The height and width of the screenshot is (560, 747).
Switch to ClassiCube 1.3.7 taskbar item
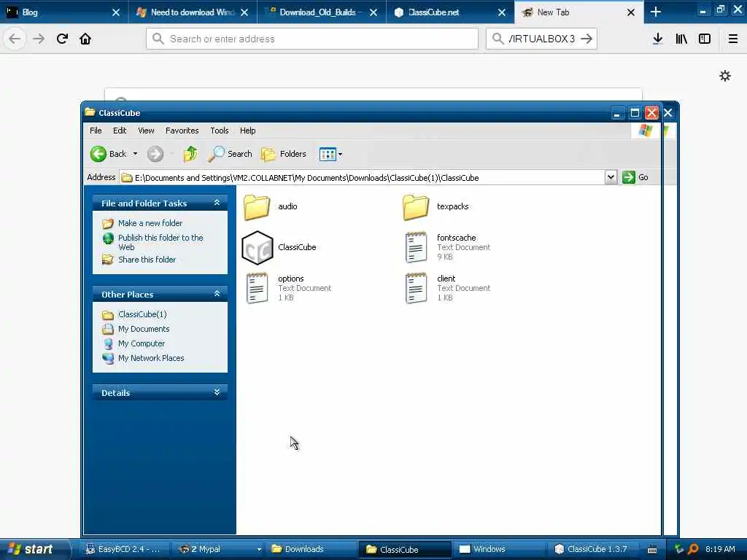pyautogui.click(x=592, y=549)
